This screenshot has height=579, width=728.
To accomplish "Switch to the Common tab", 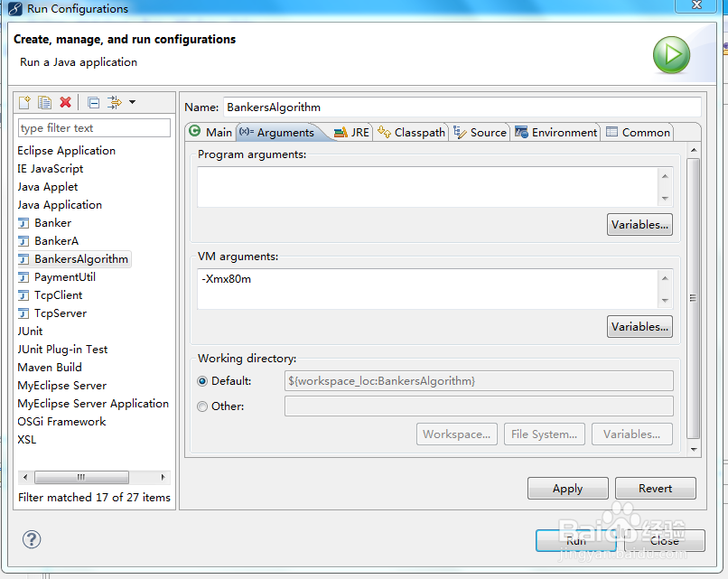I will pyautogui.click(x=639, y=132).
